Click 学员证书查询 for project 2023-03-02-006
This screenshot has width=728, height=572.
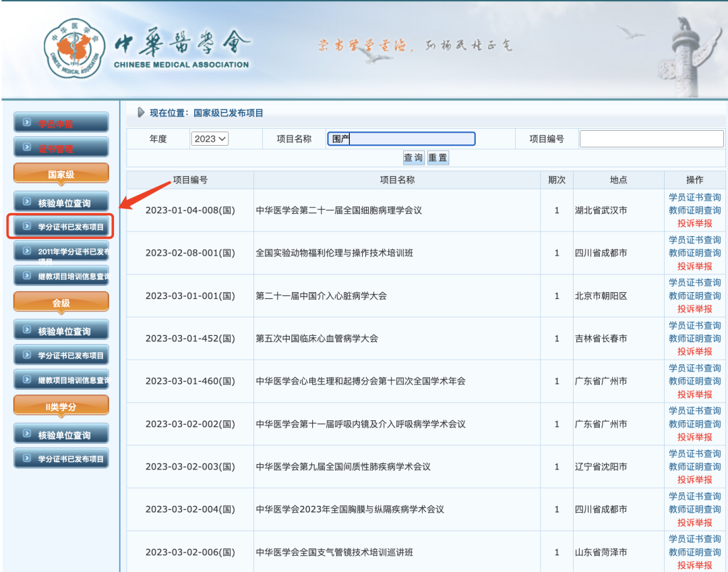pos(694,539)
